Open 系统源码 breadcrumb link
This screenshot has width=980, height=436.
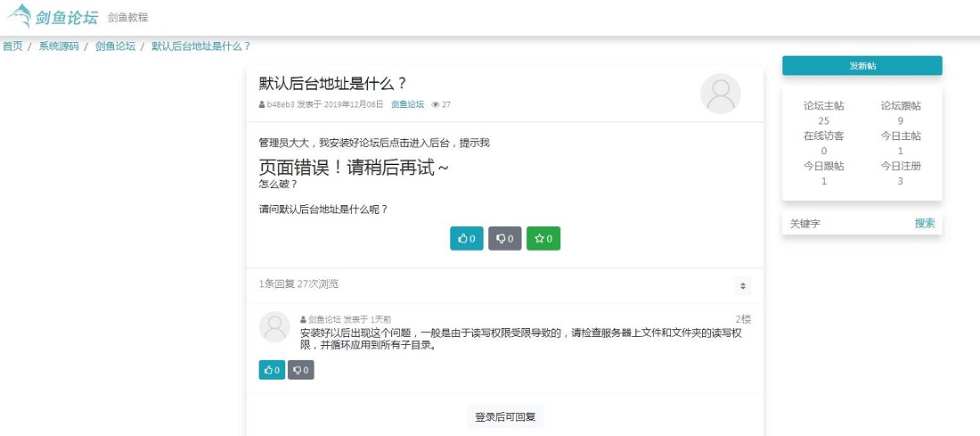click(x=59, y=45)
